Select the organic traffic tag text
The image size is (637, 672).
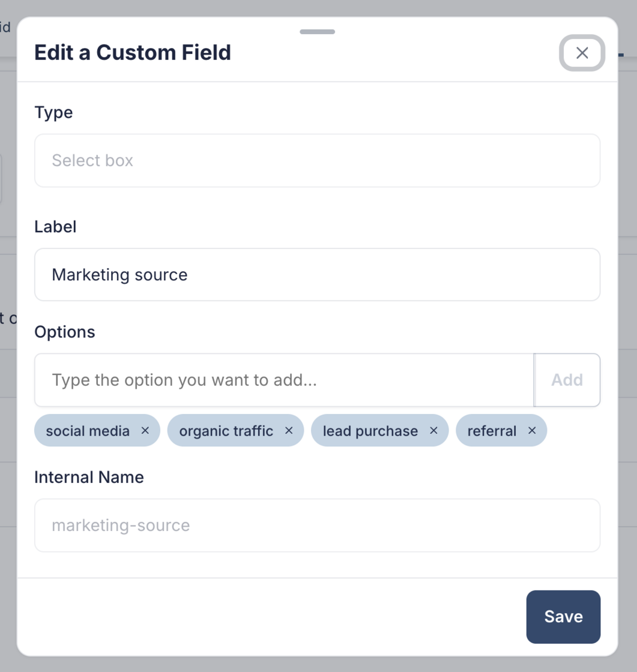226,431
